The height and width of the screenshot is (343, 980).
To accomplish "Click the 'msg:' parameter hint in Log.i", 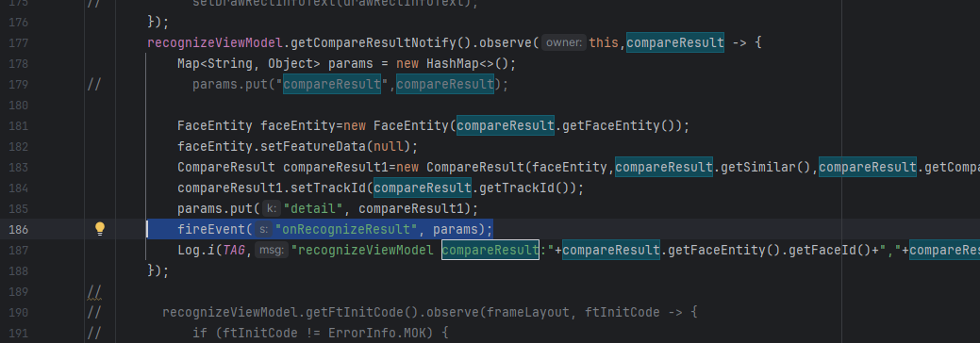I will [272, 250].
